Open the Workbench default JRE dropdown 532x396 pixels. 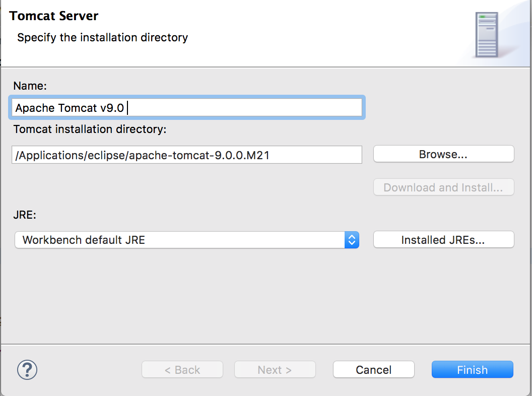pos(187,240)
